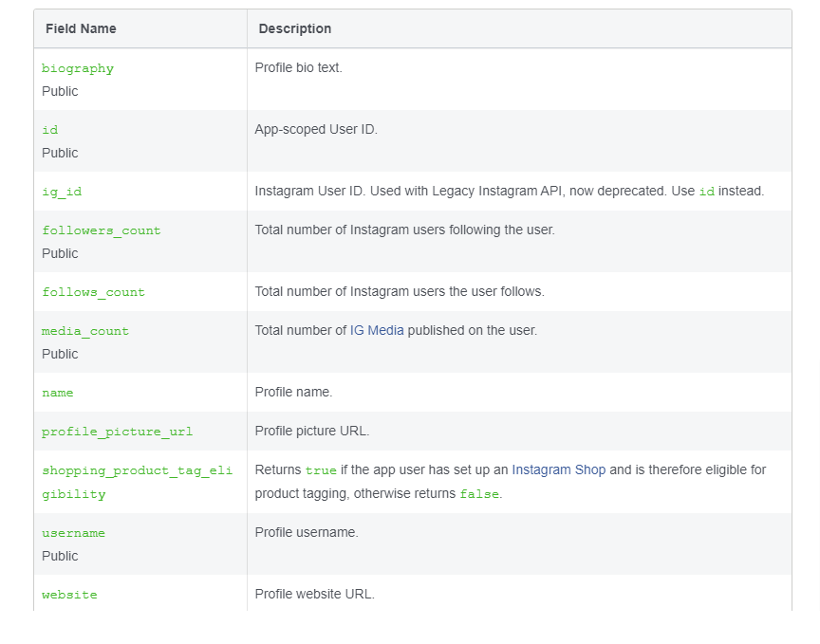Viewport: 820px width, 644px height.
Task: Select the ig_id field name
Action: [x=62, y=192]
